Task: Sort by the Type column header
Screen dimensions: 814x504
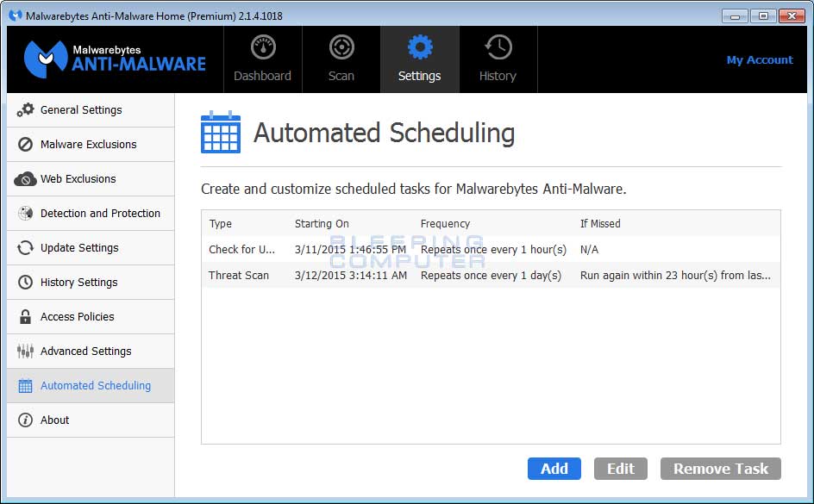Action: pyautogui.click(x=220, y=223)
